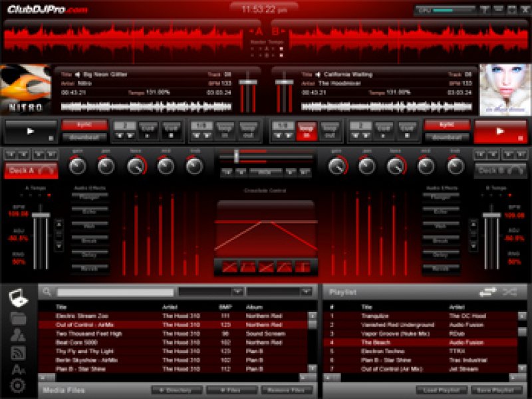Click the pin icon next to CPU meter
Image resolution: width=532 pixels, height=399 pixels.
pos(484,9)
